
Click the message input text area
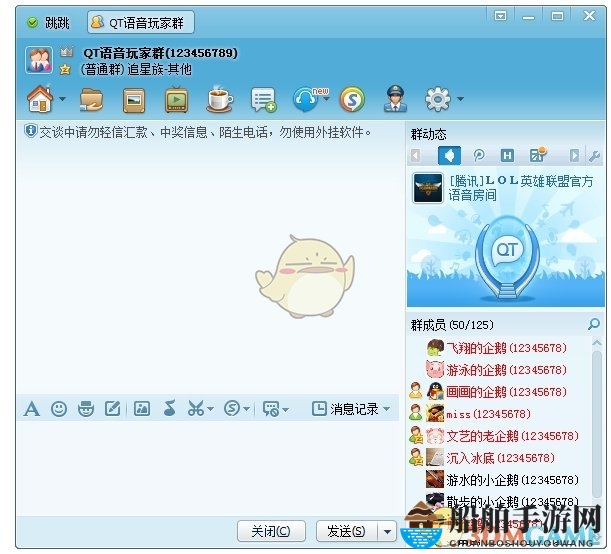(207, 468)
